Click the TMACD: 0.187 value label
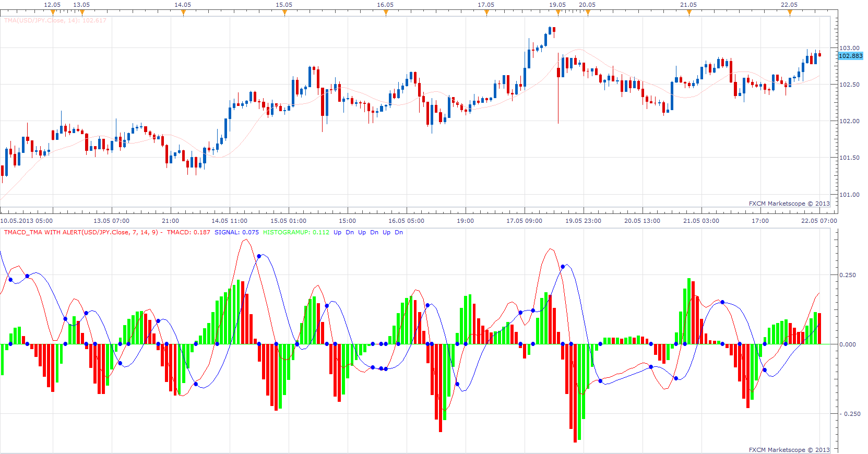This screenshot has height=454, width=868. [x=188, y=232]
